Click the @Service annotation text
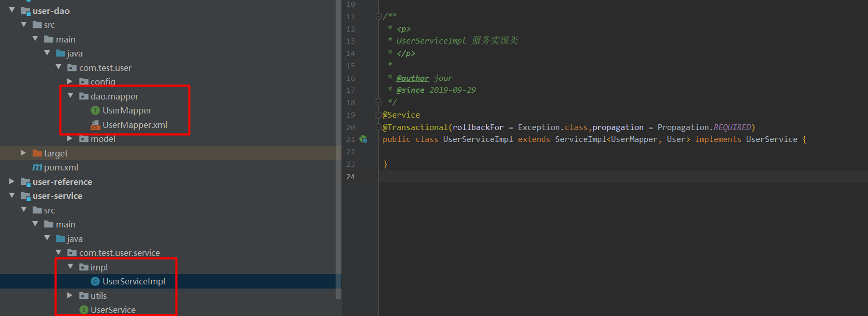 (401, 115)
